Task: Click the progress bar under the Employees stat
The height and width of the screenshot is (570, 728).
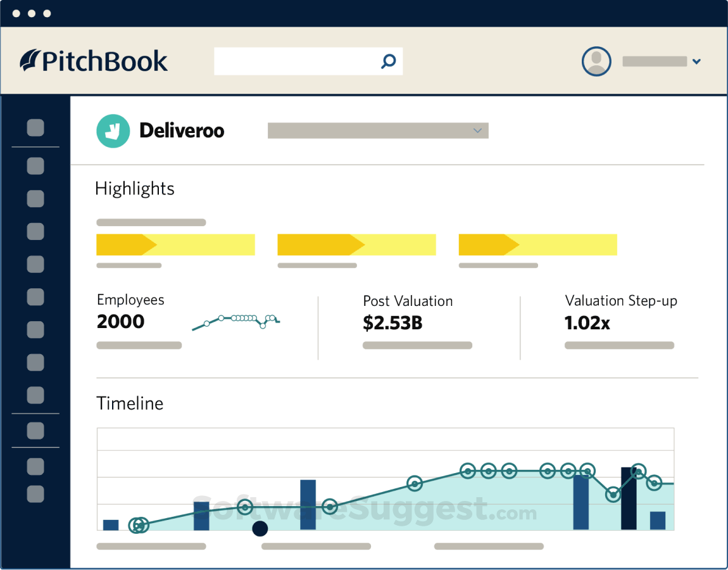Action: click(x=139, y=345)
